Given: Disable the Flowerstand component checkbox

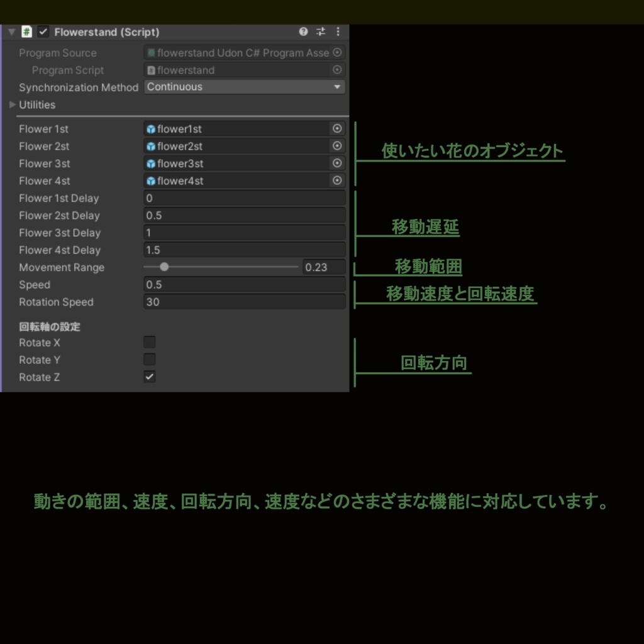Looking at the screenshot, I should pyautogui.click(x=43, y=31).
